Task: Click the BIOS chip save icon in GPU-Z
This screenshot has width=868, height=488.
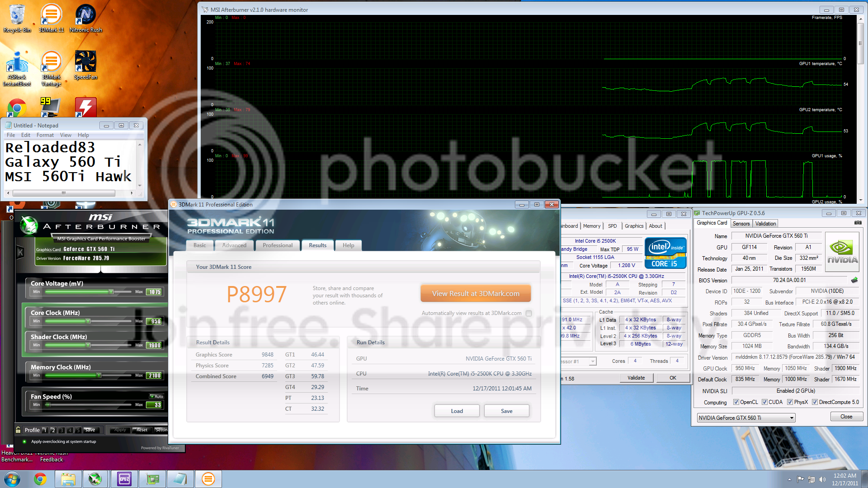Action: pos(854,279)
